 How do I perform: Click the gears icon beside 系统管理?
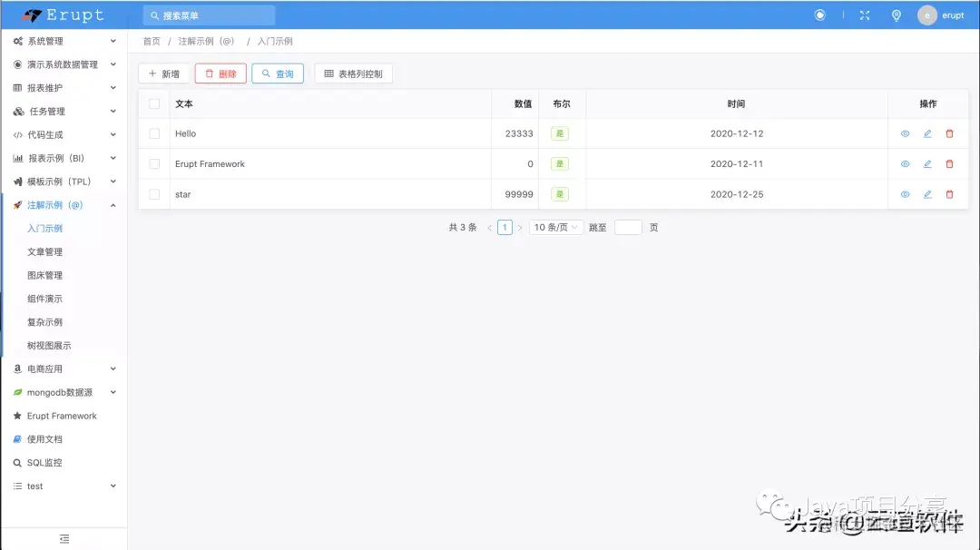pos(17,41)
